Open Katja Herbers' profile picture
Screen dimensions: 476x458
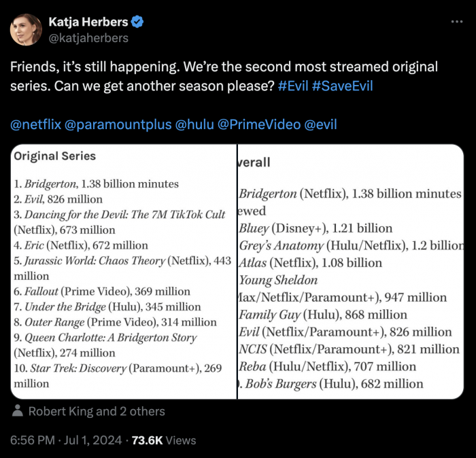(x=26, y=30)
